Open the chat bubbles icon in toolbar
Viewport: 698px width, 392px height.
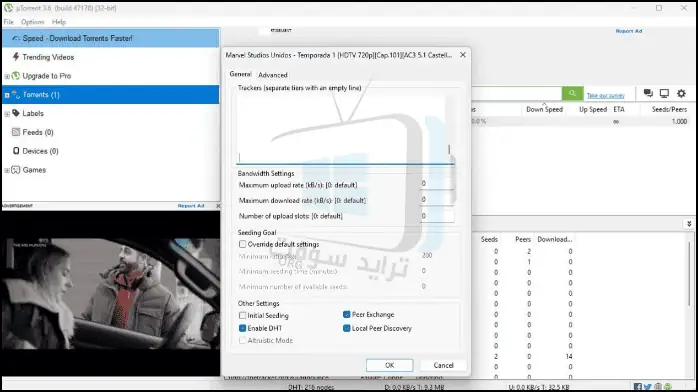click(648, 93)
